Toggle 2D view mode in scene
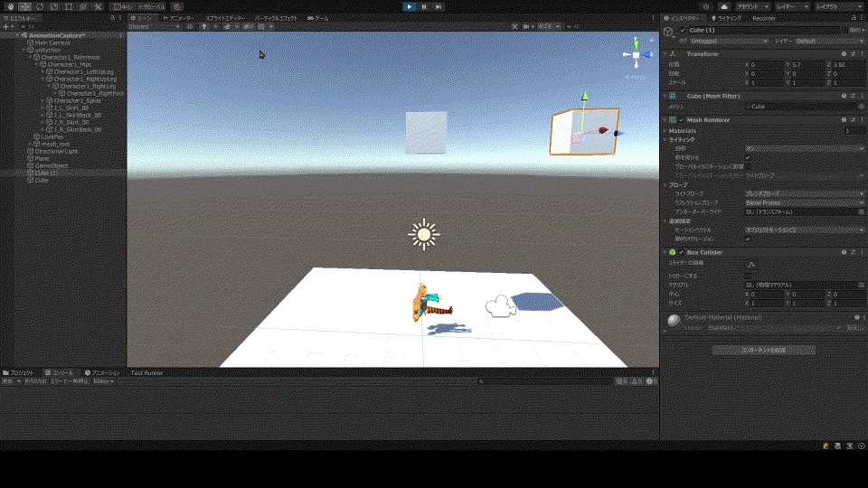This screenshot has height=488, width=868. coord(189,26)
